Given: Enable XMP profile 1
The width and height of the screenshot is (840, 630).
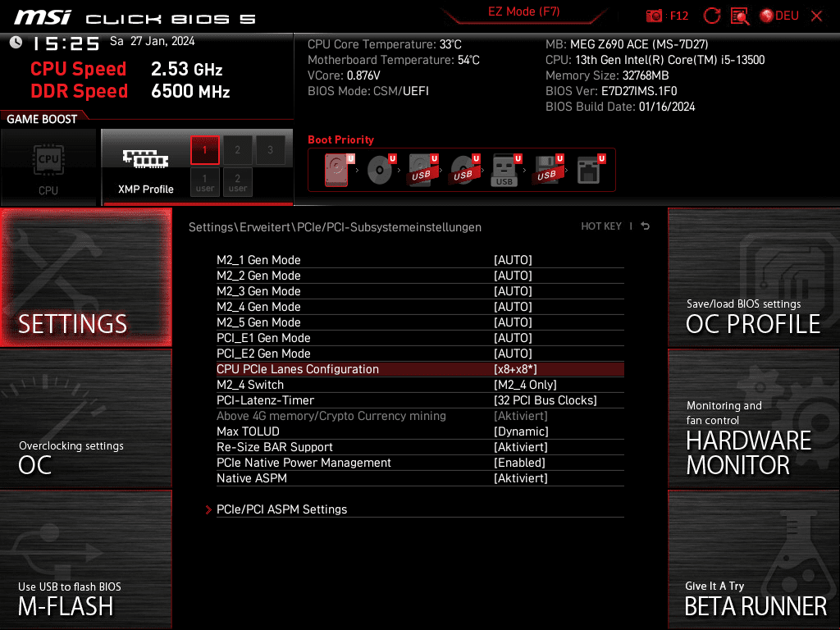Looking at the screenshot, I should tap(205, 150).
